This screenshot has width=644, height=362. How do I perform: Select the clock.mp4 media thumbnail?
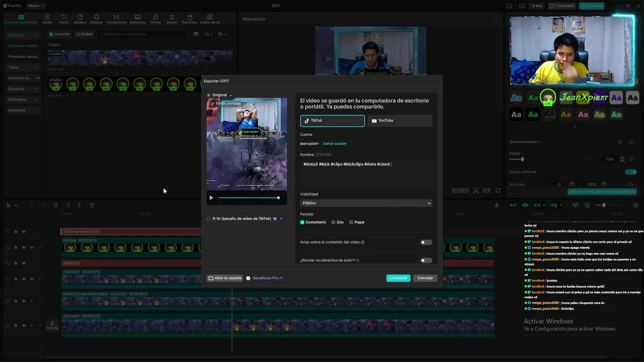tap(140, 58)
